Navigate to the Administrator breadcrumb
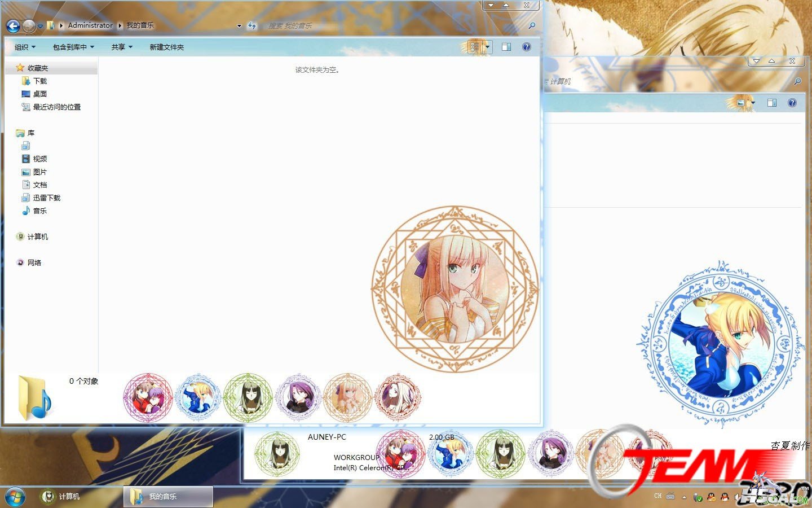812x508 pixels. [x=90, y=25]
